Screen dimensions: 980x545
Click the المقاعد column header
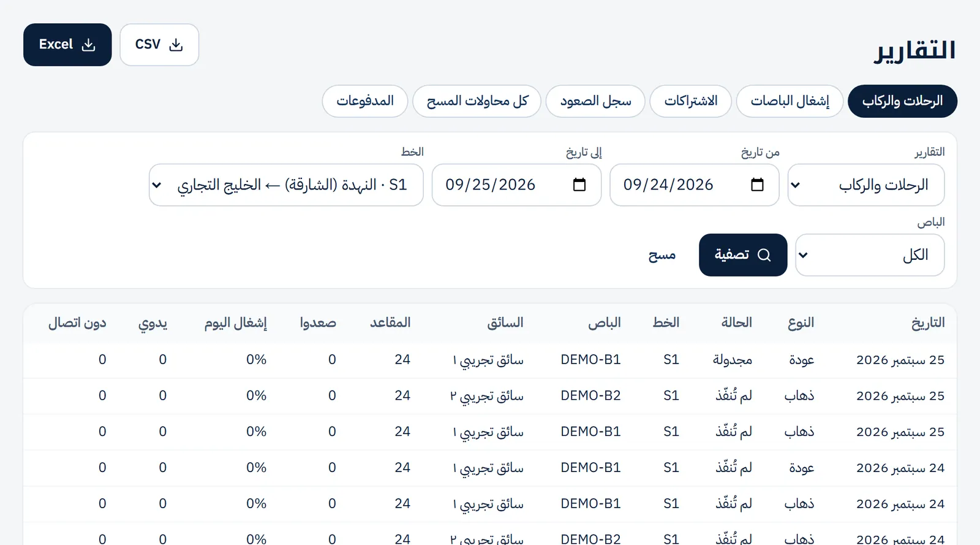[x=390, y=323]
